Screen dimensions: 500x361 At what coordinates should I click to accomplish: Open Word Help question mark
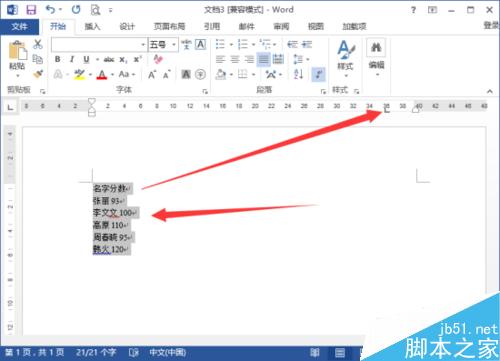point(413,10)
